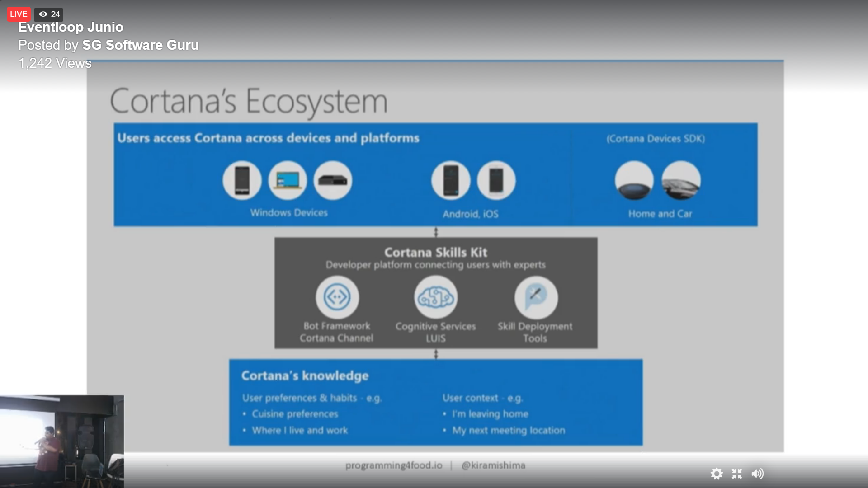Click Users access Cortana across devices heading
Image resolution: width=868 pixels, height=488 pixels.
coord(269,138)
